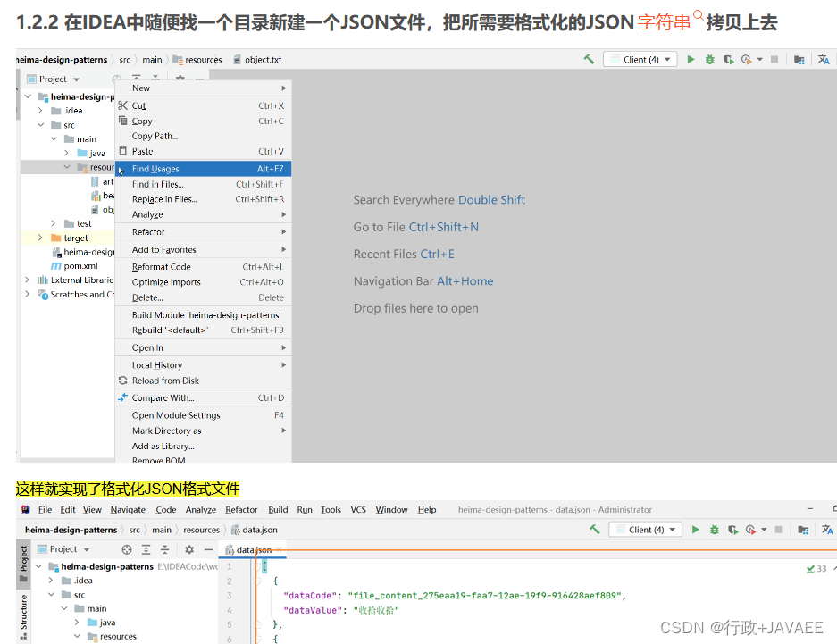
Task: Open the New submenu in context menu
Action: pyautogui.click(x=204, y=88)
